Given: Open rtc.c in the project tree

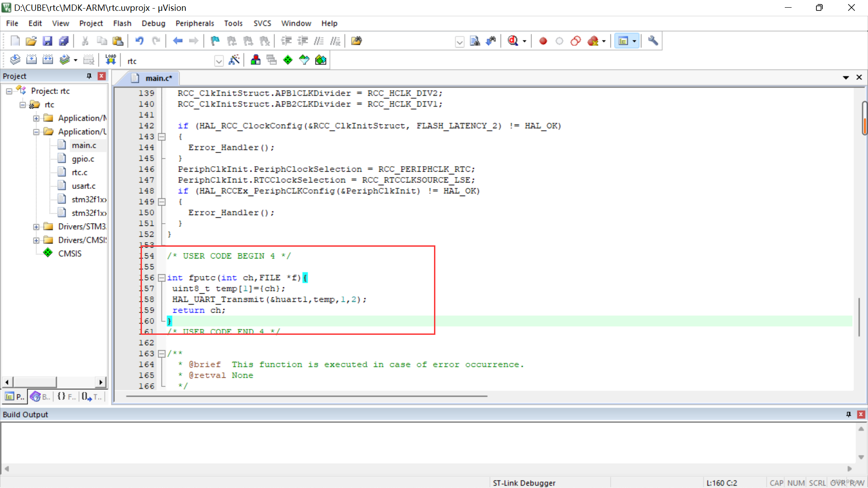Looking at the screenshot, I should (80, 173).
